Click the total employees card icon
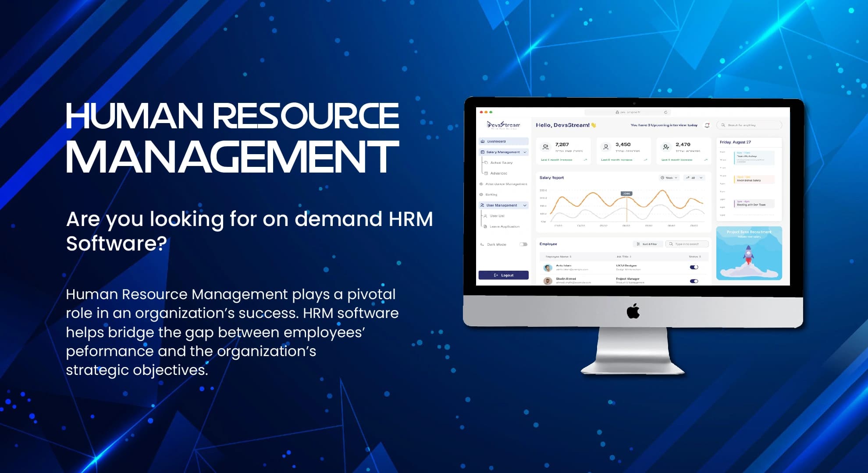Image resolution: width=868 pixels, height=473 pixels. (x=545, y=147)
